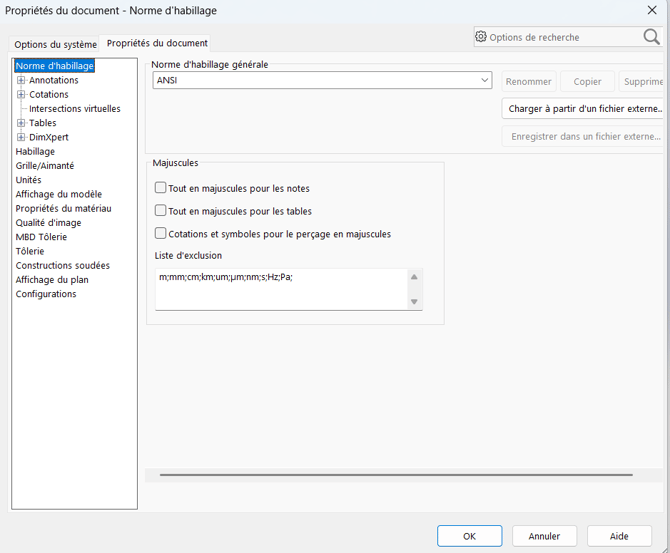Click Charger à partir d'un fichier externe

pos(584,109)
